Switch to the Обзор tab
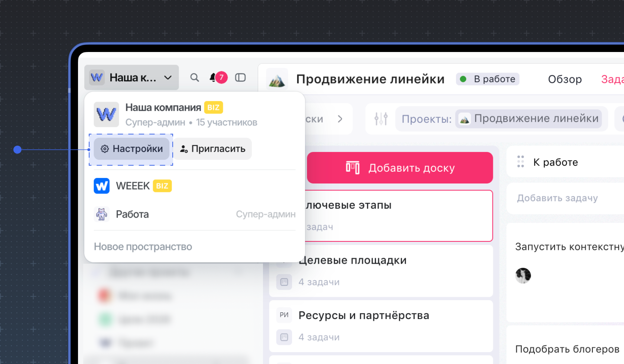624x364 pixels. (565, 79)
